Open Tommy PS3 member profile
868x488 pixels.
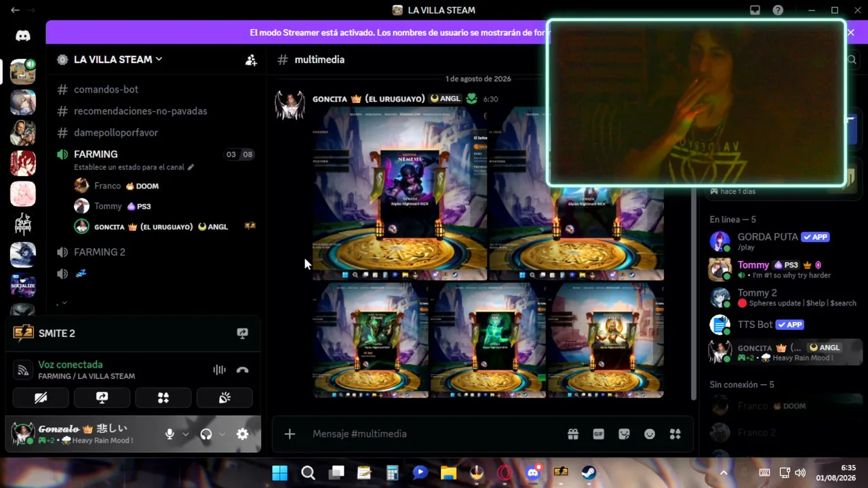point(782,269)
